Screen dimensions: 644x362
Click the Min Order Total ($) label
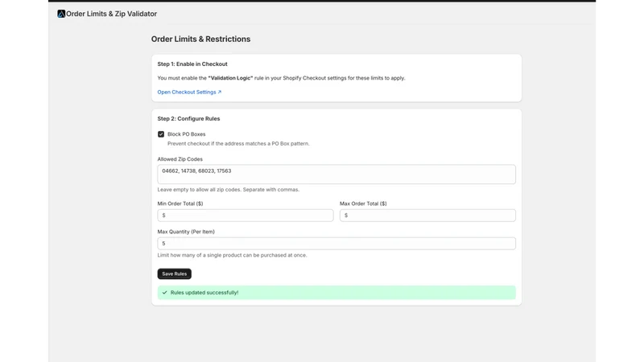(x=180, y=204)
